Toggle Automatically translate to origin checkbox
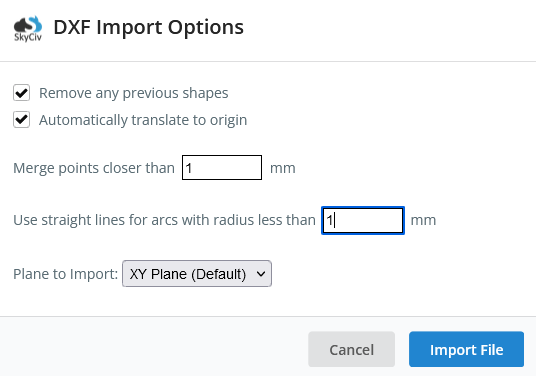The image size is (536, 376). 22,120
